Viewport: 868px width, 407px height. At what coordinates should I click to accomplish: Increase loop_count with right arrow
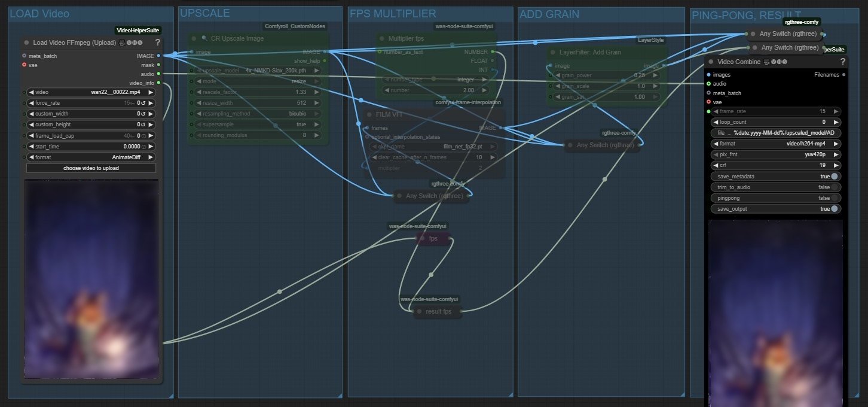(x=836, y=122)
